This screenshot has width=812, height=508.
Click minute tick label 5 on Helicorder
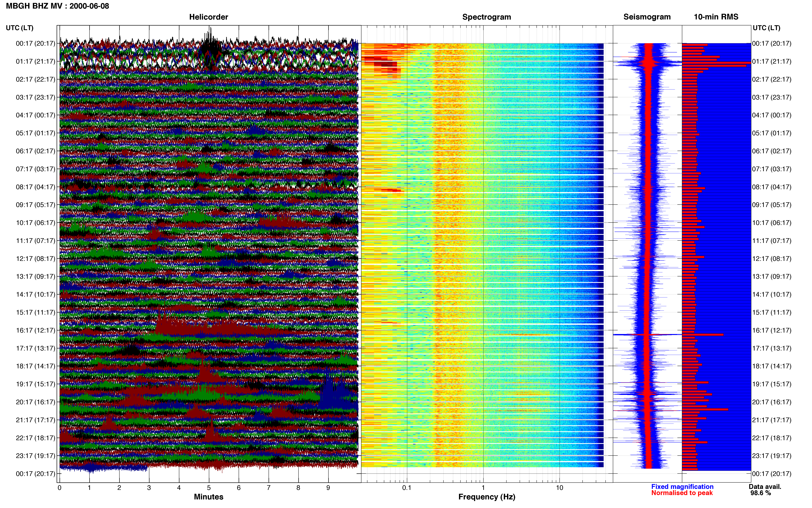(209, 488)
